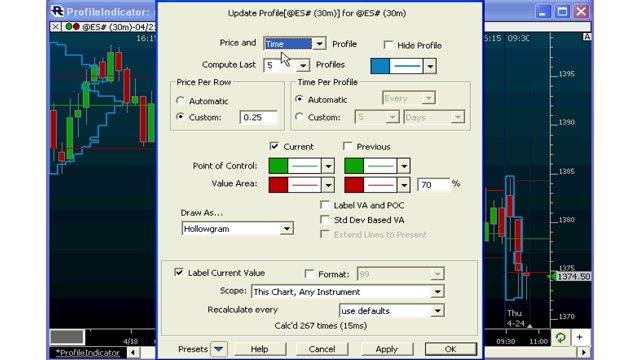Image resolution: width=640 pixels, height=360 pixels.
Task: Click the green refresh icon on chart
Action: (560, 338)
